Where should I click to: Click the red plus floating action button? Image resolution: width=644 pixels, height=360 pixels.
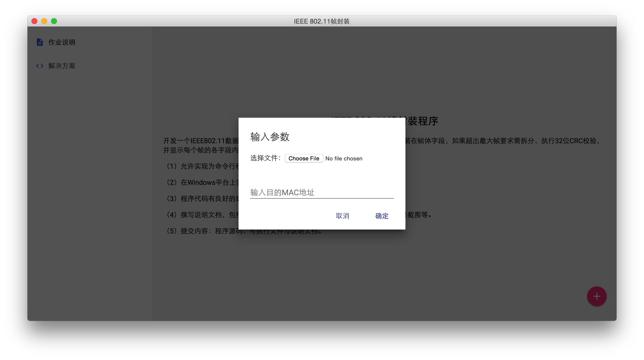point(596,296)
